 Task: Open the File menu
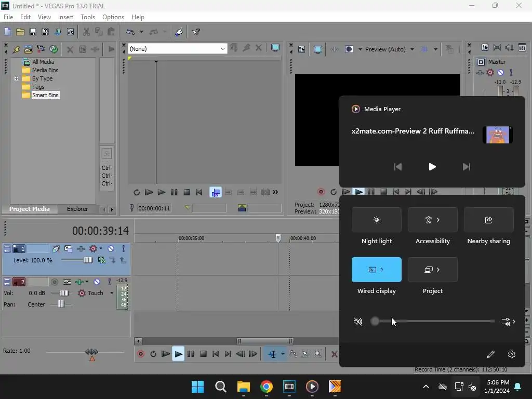(8, 17)
